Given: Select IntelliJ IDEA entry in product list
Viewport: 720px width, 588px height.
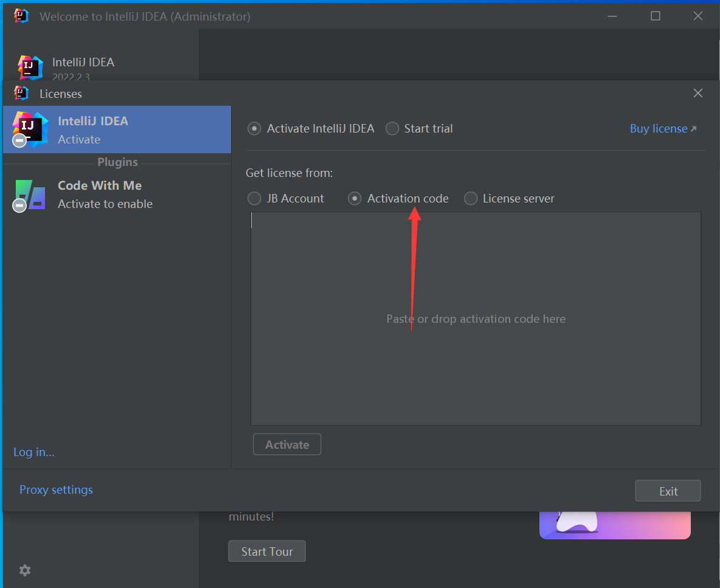Looking at the screenshot, I should (117, 130).
